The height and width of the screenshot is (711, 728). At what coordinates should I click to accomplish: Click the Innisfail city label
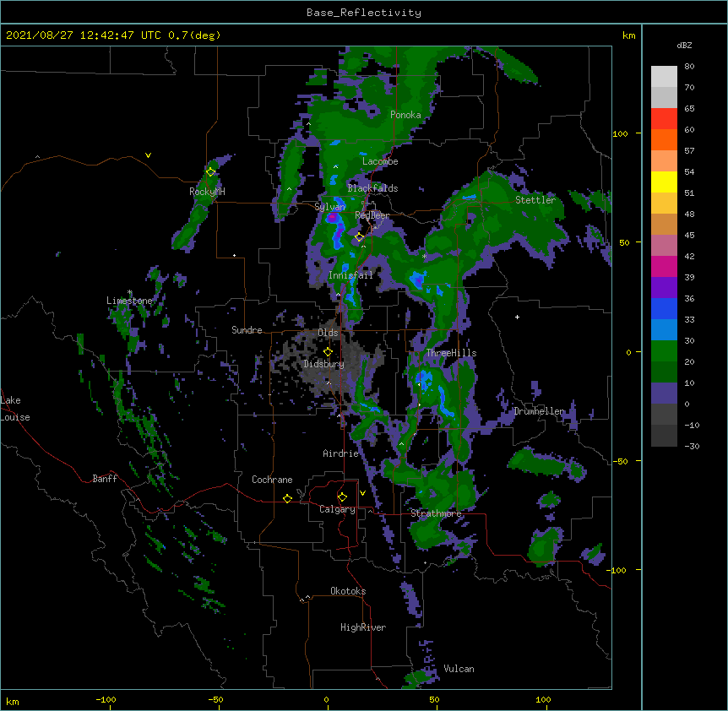350,275
